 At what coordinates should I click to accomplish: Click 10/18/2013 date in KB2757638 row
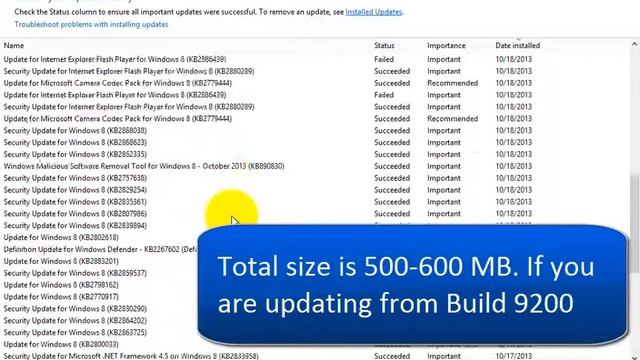(513, 178)
